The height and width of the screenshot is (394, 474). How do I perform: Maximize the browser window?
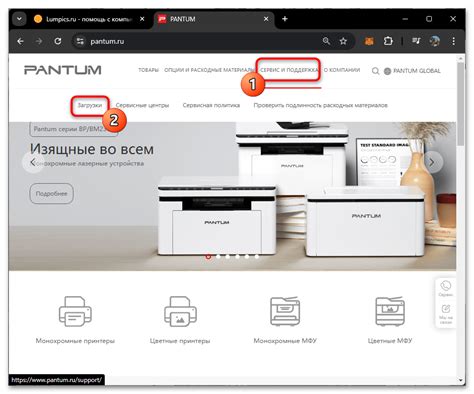[x=429, y=19]
